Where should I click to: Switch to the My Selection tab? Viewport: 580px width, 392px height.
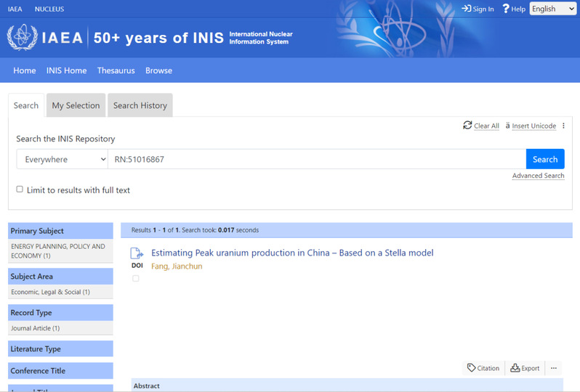(x=76, y=105)
